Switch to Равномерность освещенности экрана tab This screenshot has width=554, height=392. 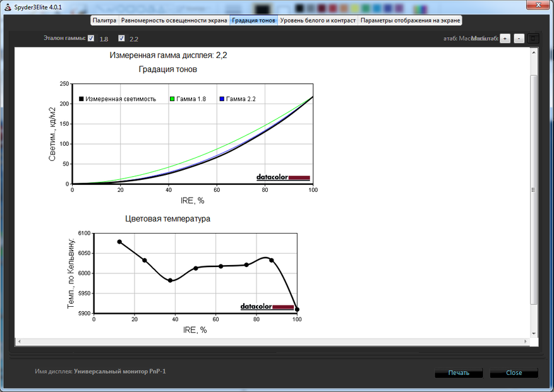[x=174, y=20]
